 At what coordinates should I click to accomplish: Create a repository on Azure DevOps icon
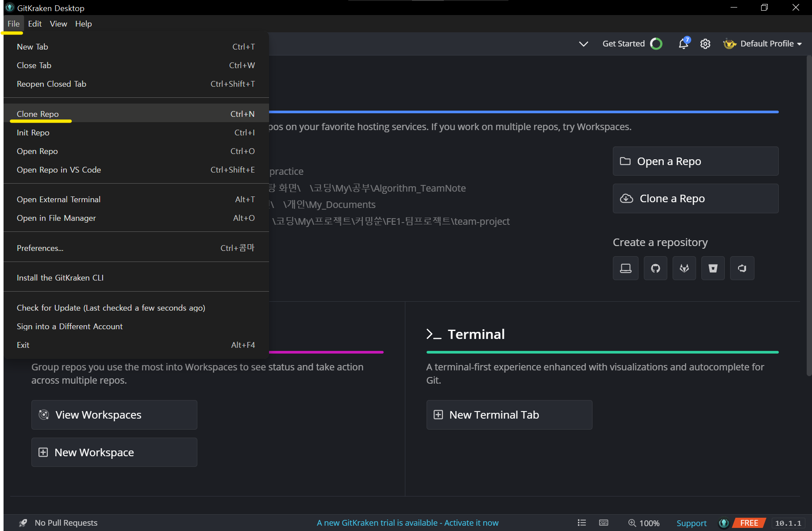[x=742, y=268]
